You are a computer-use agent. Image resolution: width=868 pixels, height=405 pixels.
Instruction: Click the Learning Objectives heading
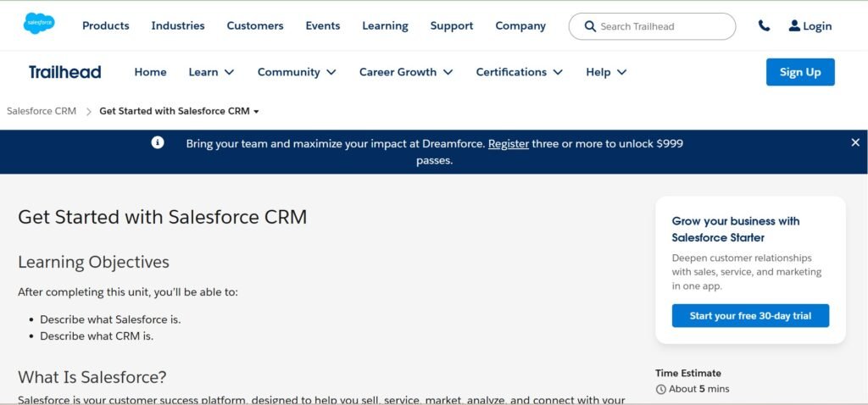pyautogui.click(x=93, y=262)
